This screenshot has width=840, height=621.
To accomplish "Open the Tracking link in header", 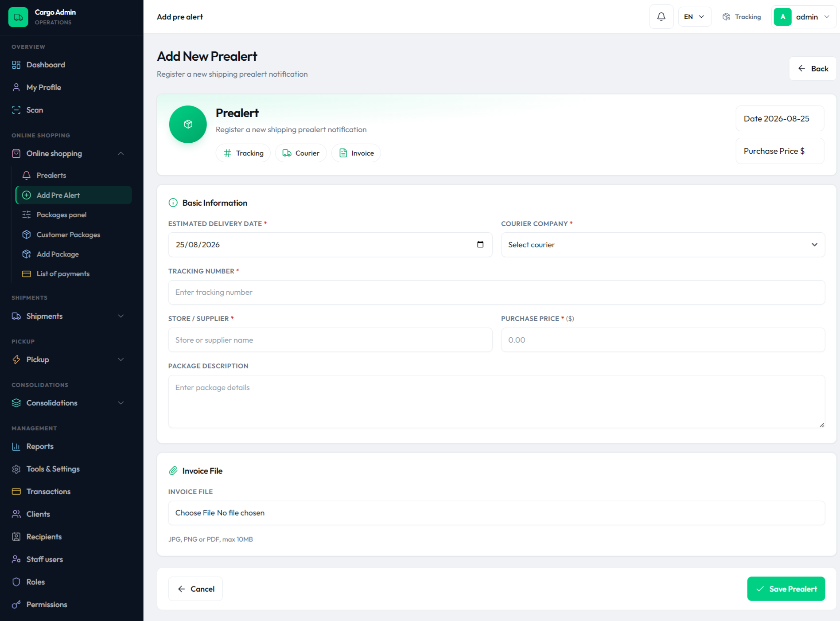I will coord(742,17).
